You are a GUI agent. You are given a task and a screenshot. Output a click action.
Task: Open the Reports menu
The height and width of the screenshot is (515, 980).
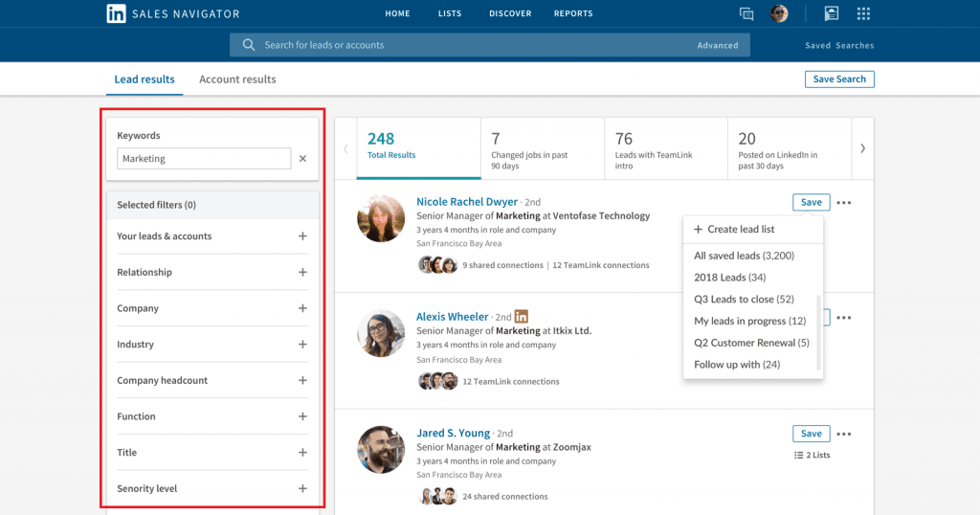pos(573,13)
